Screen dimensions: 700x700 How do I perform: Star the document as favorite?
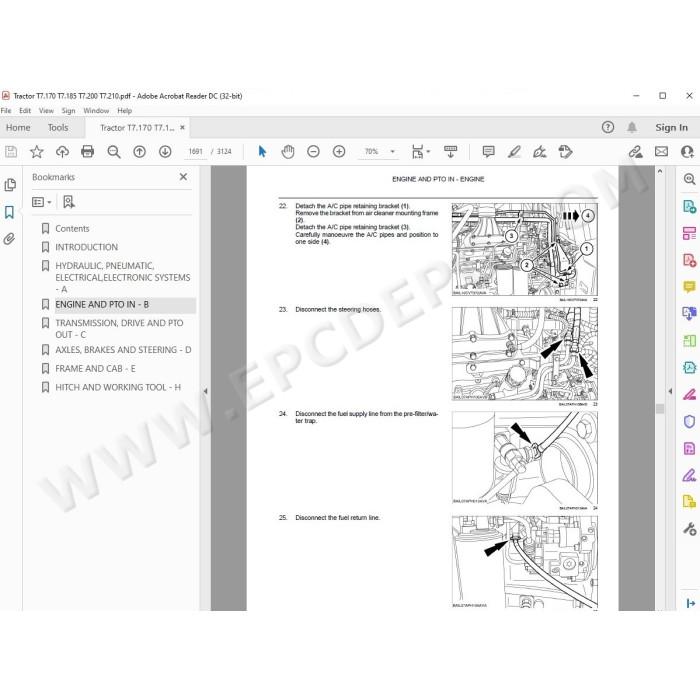[37, 152]
